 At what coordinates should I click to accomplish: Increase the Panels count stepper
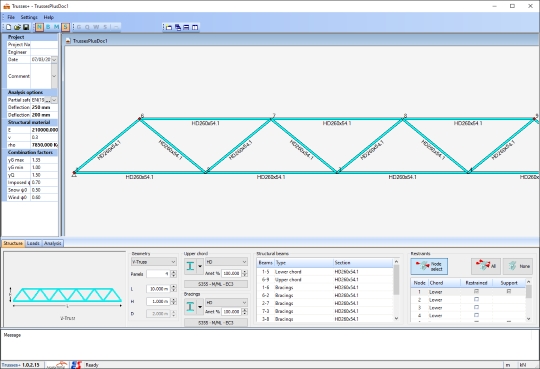pos(174,272)
